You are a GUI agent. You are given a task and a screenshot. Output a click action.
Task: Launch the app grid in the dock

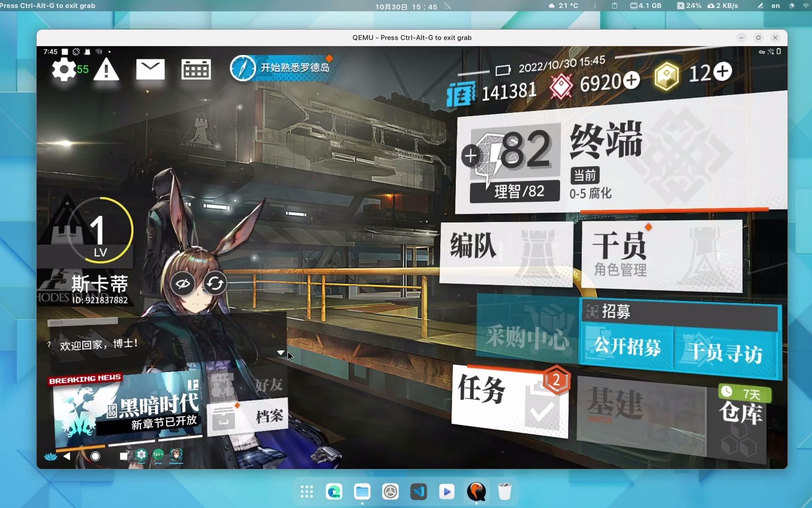[x=307, y=492]
